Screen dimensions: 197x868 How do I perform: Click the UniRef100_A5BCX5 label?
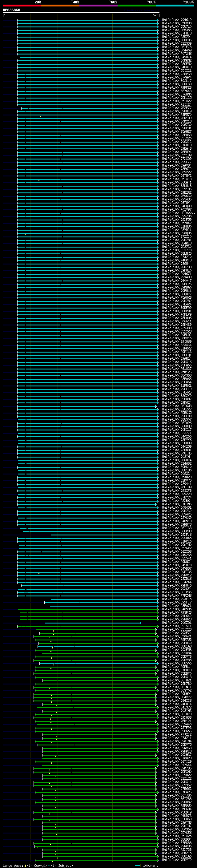(177, 413)
